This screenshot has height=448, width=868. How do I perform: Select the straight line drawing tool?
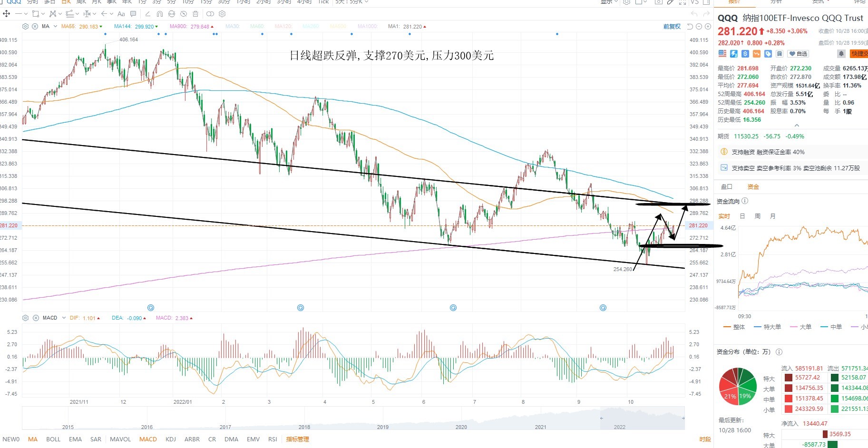pos(19,14)
